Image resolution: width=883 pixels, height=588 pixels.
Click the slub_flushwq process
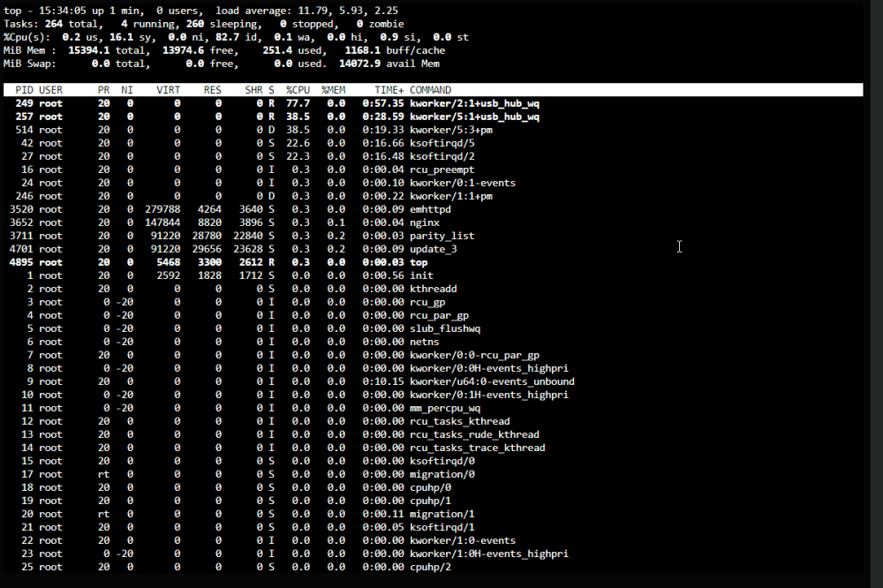445,328
